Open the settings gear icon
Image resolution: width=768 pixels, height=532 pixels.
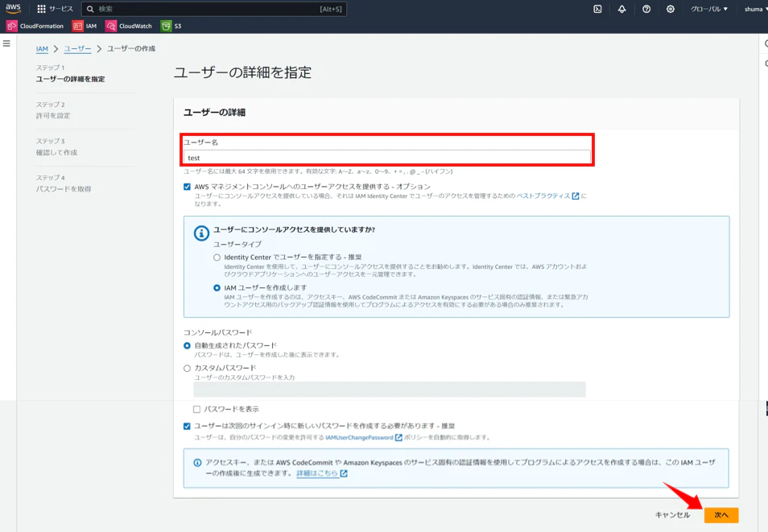tap(671, 9)
